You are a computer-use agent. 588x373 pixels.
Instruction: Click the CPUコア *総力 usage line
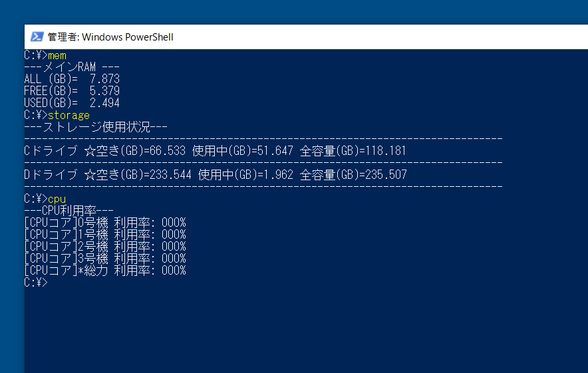pyautogui.click(x=105, y=271)
